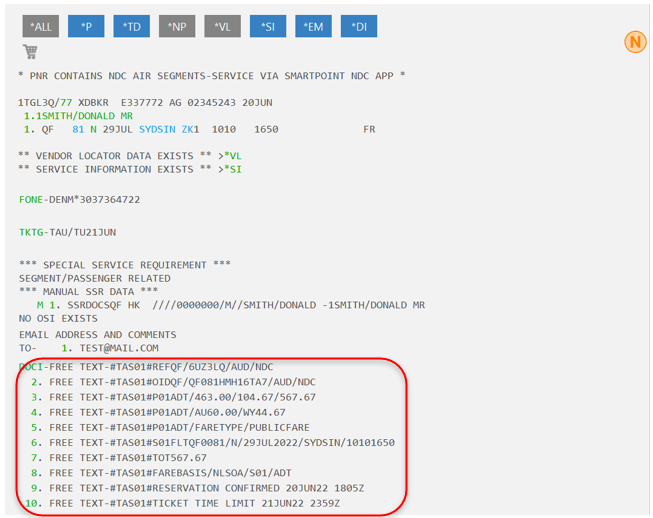Click the SYDSIN city pair text

coord(157,129)
